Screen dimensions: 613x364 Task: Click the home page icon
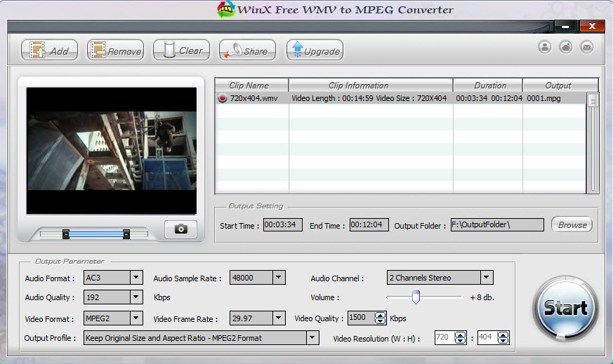click(x=566, y=47)
